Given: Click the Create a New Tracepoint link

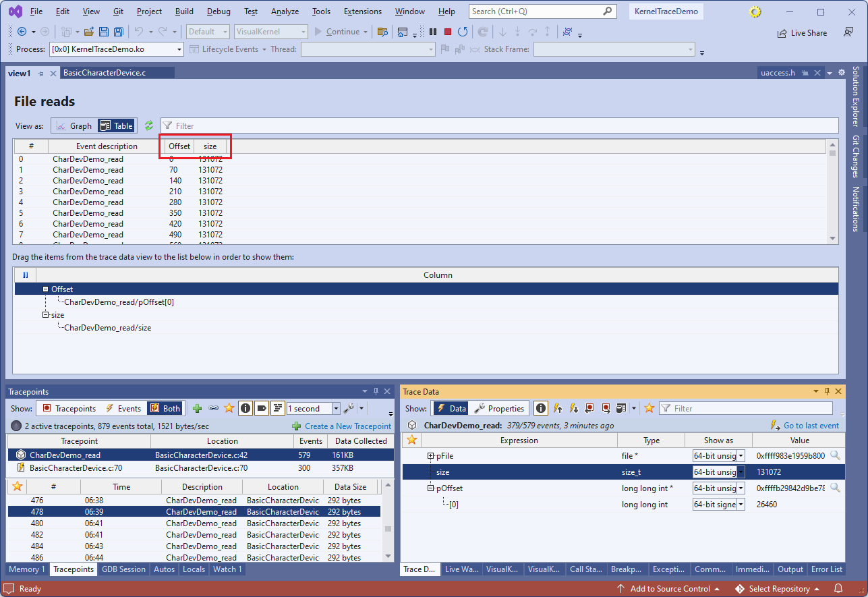Looking at the screenshot, I should pyautogui.click(x=348, y=426).
